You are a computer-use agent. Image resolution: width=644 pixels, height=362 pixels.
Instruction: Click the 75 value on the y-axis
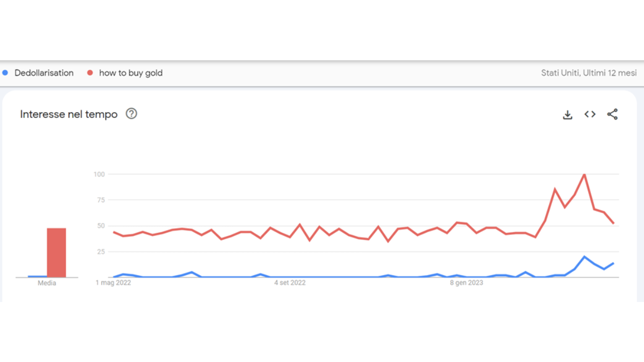click(x=100, y=200)
